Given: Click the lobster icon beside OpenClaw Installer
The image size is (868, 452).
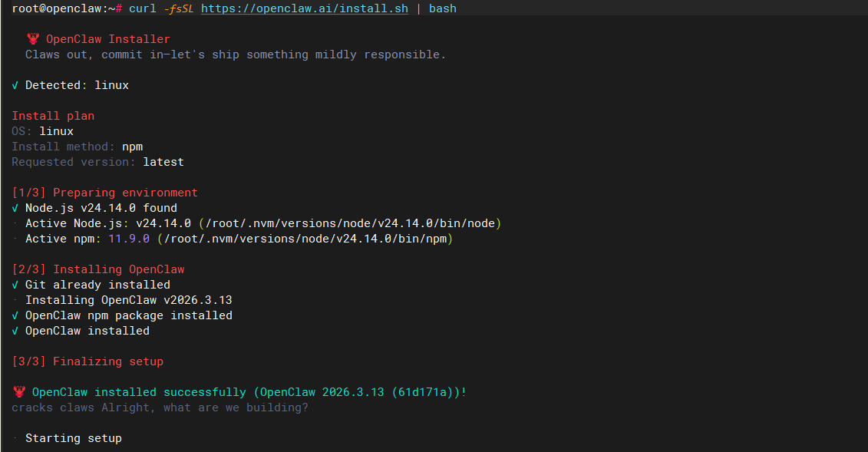Looking at the screenshot, I should point(33,38).
